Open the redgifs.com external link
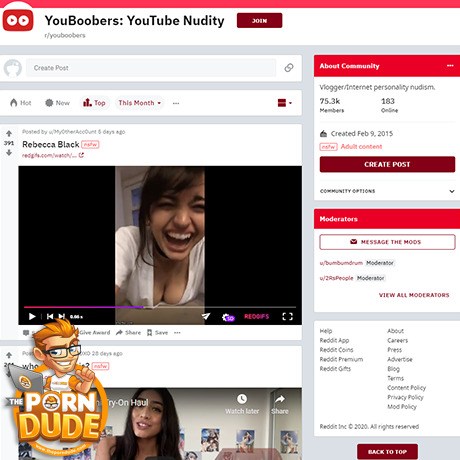This screenshot has width=460, height=460. click(53, 155)
